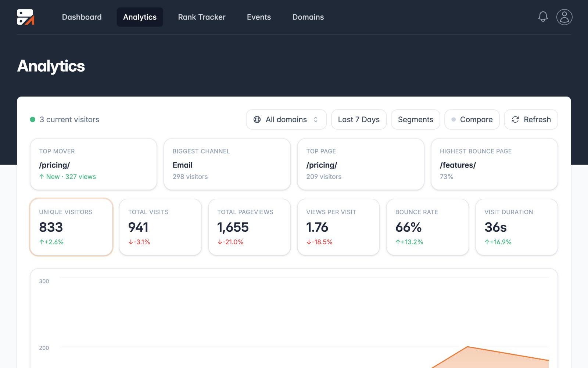The width and height of the screenshot is (588, 368).
Task: Expand the All domains selector chevrons
Action: pos(315,119)
